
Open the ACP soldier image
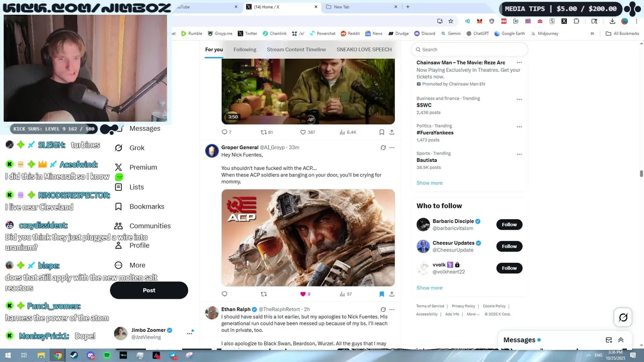(308, 238)
